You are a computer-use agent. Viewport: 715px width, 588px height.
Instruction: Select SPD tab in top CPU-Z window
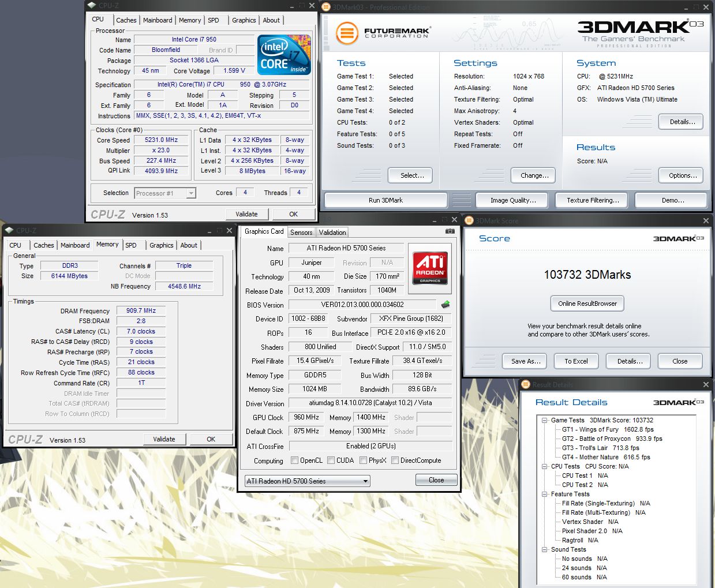pyautogui.click(x=214, y=20)
